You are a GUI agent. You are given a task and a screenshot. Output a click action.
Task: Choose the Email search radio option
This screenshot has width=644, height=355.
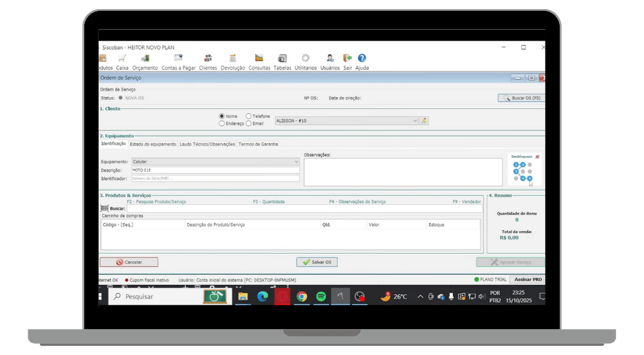click(248, 123)
